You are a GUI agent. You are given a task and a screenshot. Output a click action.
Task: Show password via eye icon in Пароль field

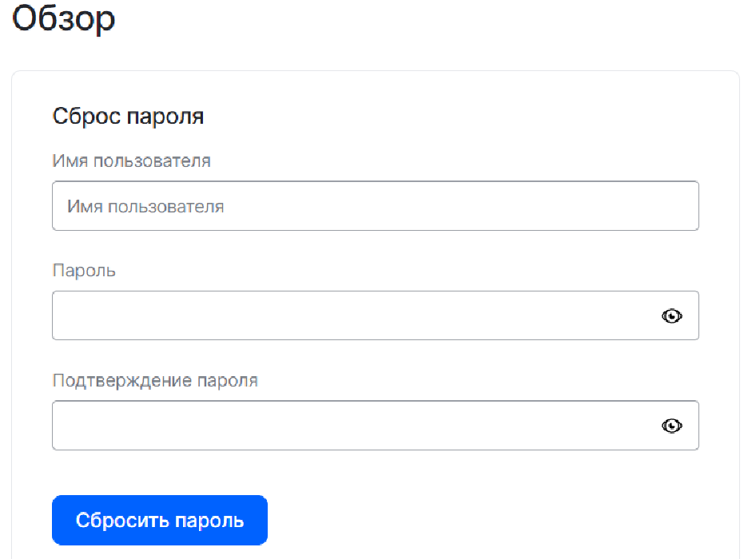(x=672, y=316)
